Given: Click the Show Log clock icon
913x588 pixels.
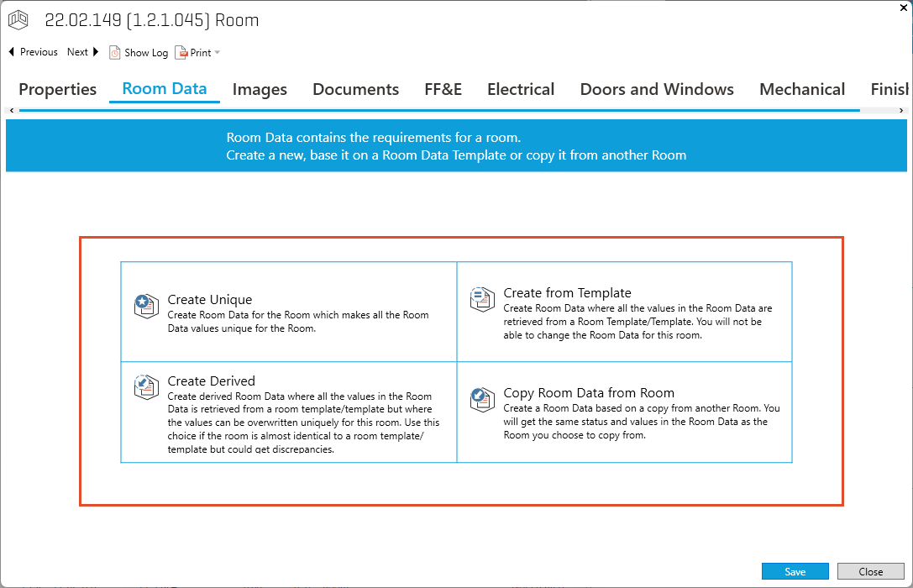Looking at the screenshot, I should coord(115,52).
